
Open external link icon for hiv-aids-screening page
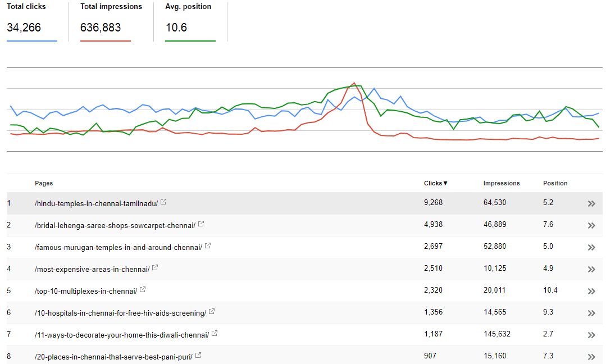click(x=212, y=311)
